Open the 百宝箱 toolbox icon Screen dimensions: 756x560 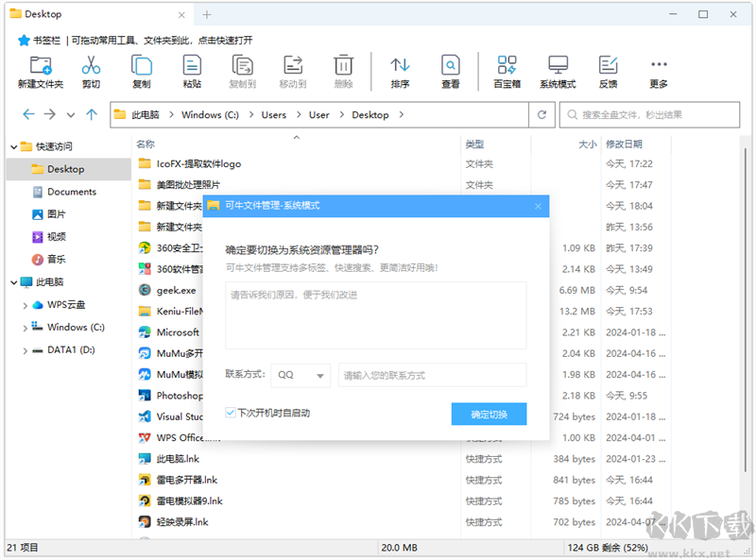[x=507, y=65]
